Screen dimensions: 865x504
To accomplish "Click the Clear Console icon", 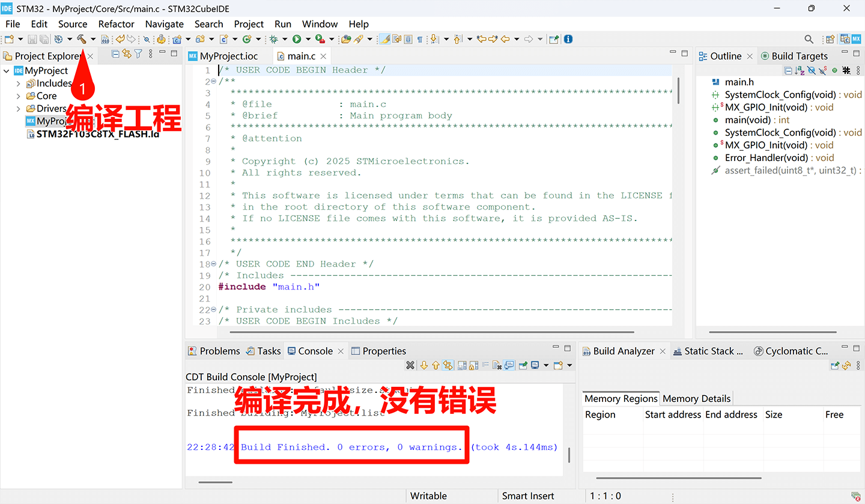I will 497,365.
